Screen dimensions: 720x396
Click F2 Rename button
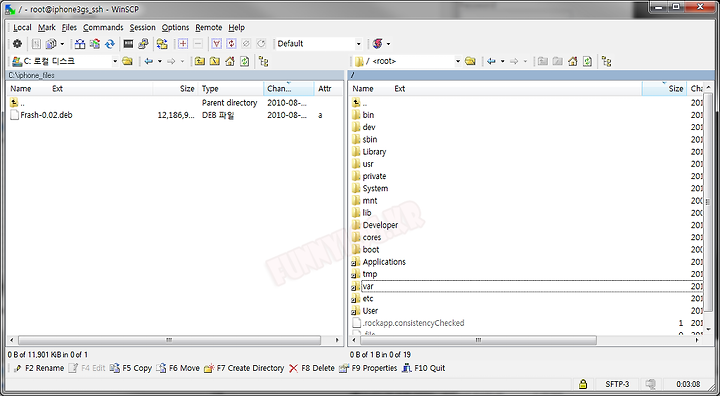39,368
